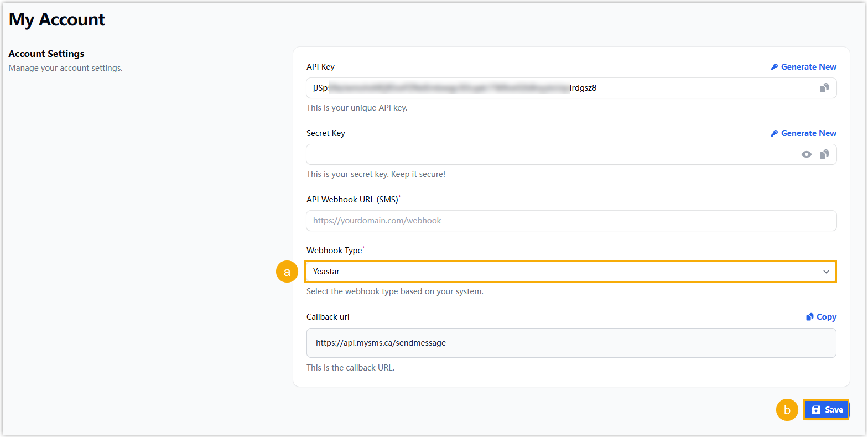The width and height of the screenshot is (868, 438).
Task: Click the key icon beside Secret Key Generate New
Action: 775,133
